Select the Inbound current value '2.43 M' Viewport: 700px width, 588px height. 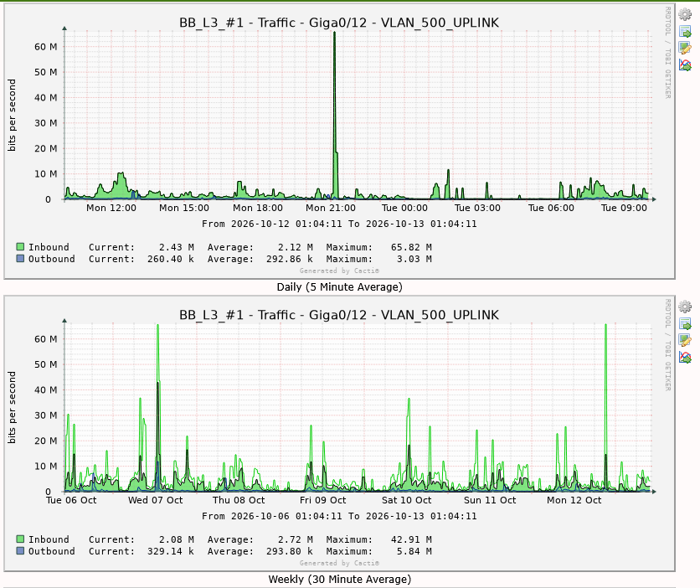(x=177, y=247)
